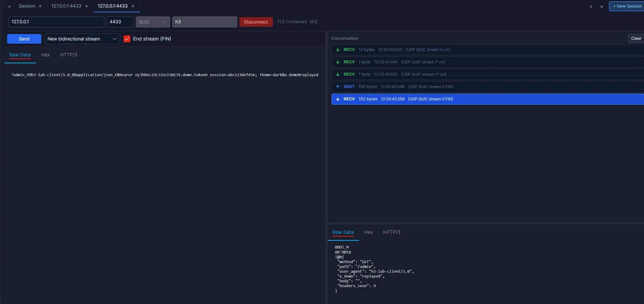Click the Conversation panel heading
This screenshot has width=644, height=304.
coord(345,39)
